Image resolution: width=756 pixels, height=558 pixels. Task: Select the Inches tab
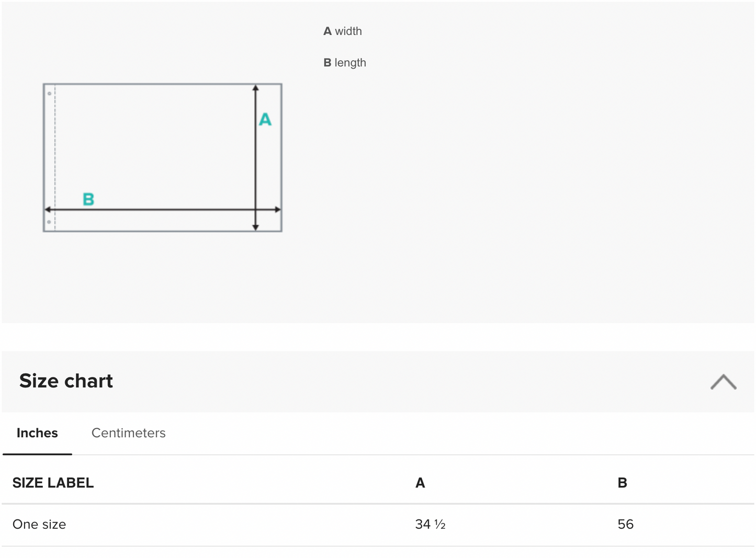(37, 433)
